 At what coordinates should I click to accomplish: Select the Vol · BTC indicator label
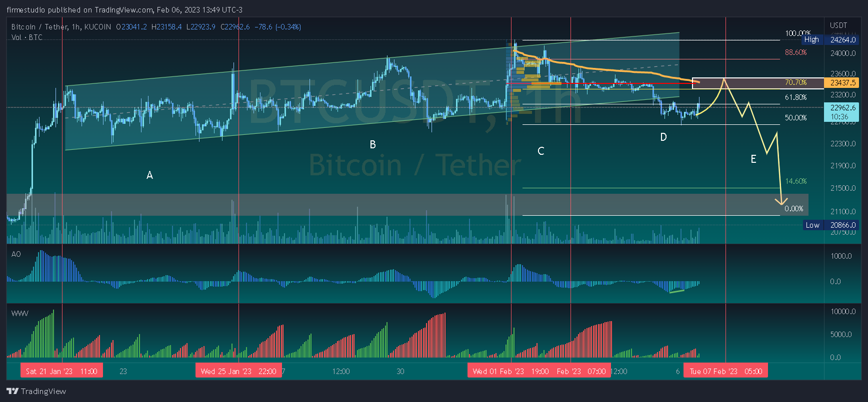27,37
